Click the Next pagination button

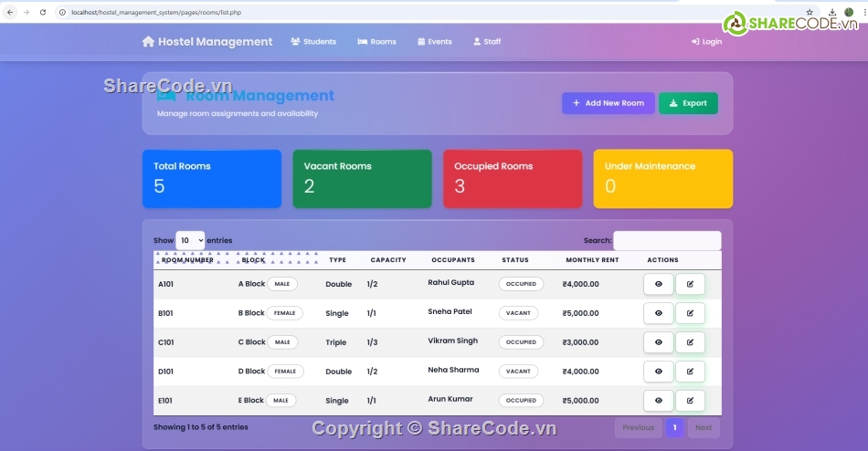click(x=703, y=427)
